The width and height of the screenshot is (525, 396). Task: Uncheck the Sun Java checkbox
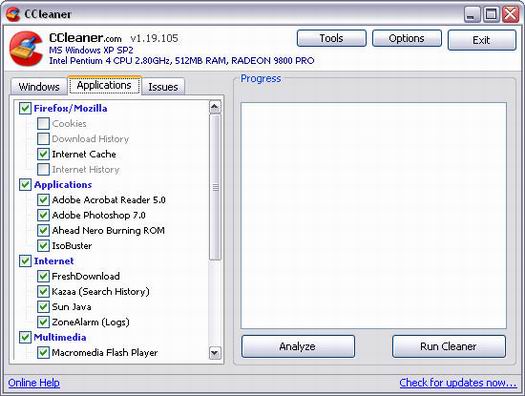[x=43, y=307]
